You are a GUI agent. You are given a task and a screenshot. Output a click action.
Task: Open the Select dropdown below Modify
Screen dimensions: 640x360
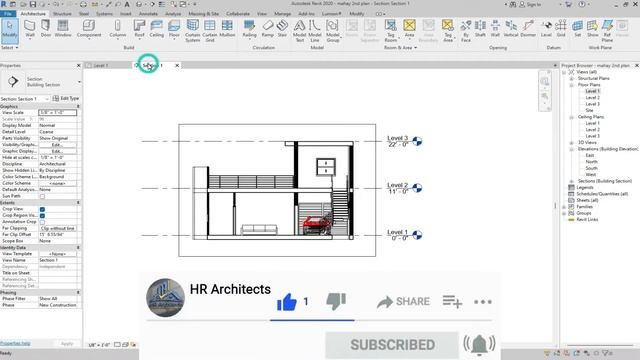click(9, 48)
